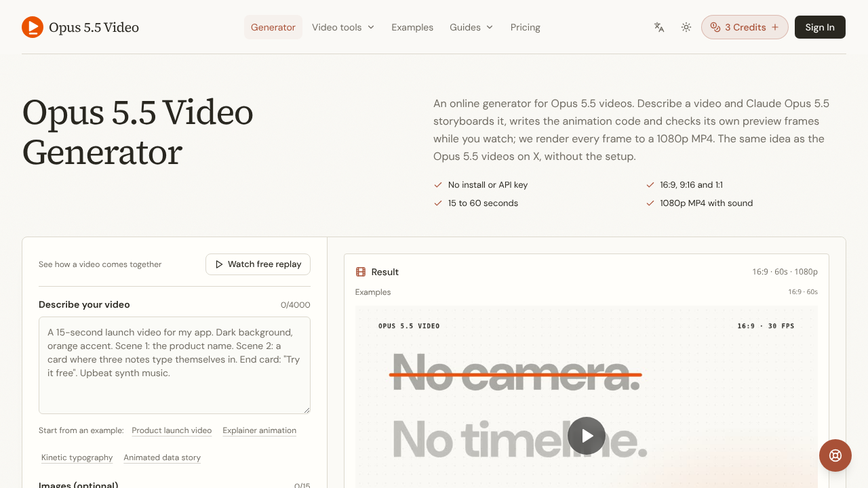Click the Watch free replay button
This screenshot has height=488, width=868.
pos(258,264)
